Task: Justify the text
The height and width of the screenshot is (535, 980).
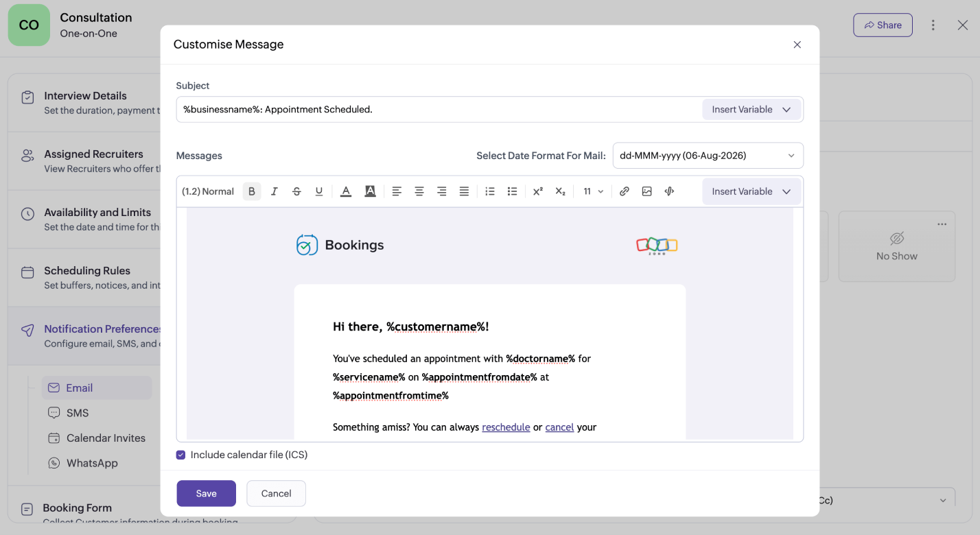Action: pos(464,191)
